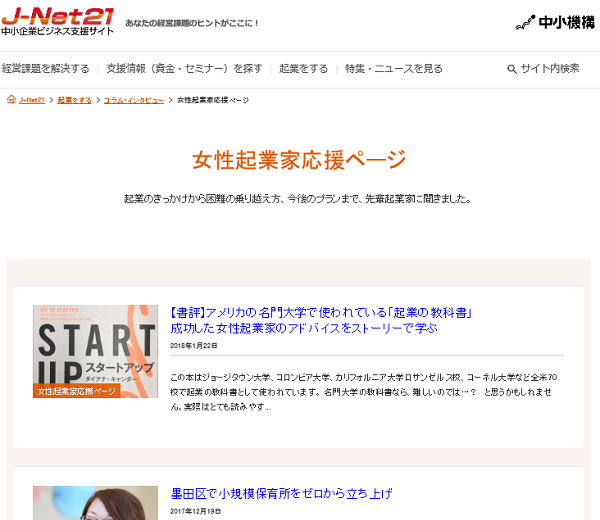The image size is (600, 520).
Task: Open 支援情報(資金・セミナー)を探す menu
Action: (184, 69)
